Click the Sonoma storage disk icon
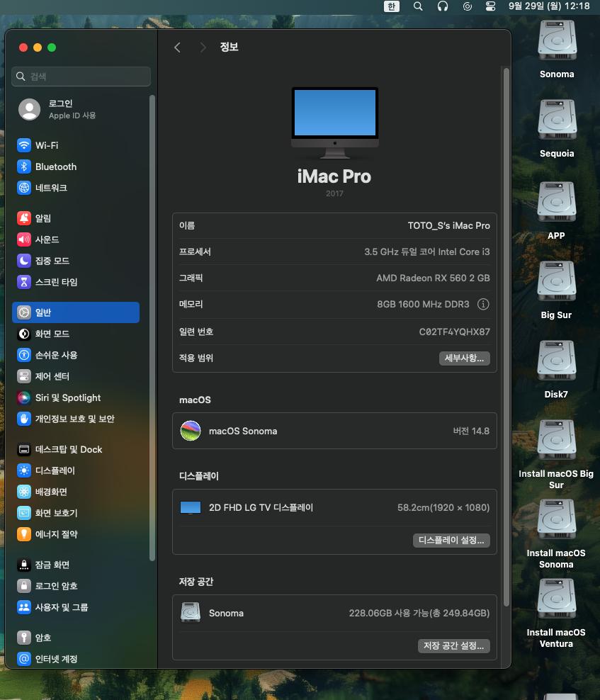Image resolution: width=600 pixels, height=700 pixels. point(191,612)
